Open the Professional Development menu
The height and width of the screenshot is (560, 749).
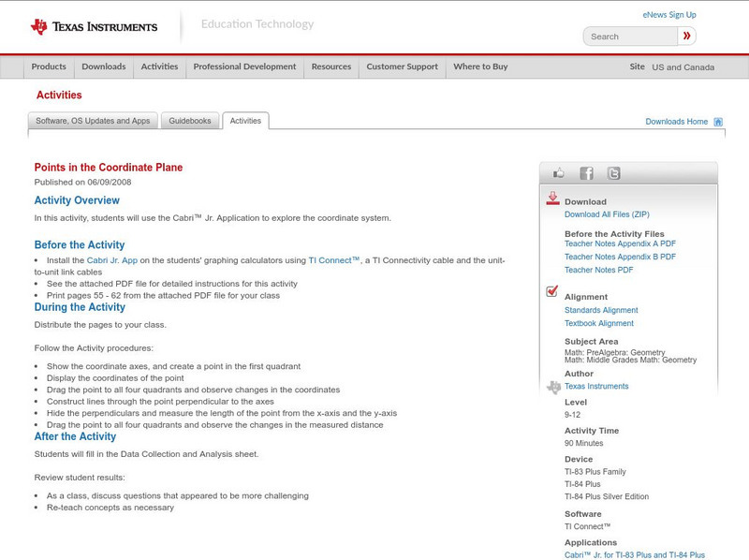pos(244,66)
